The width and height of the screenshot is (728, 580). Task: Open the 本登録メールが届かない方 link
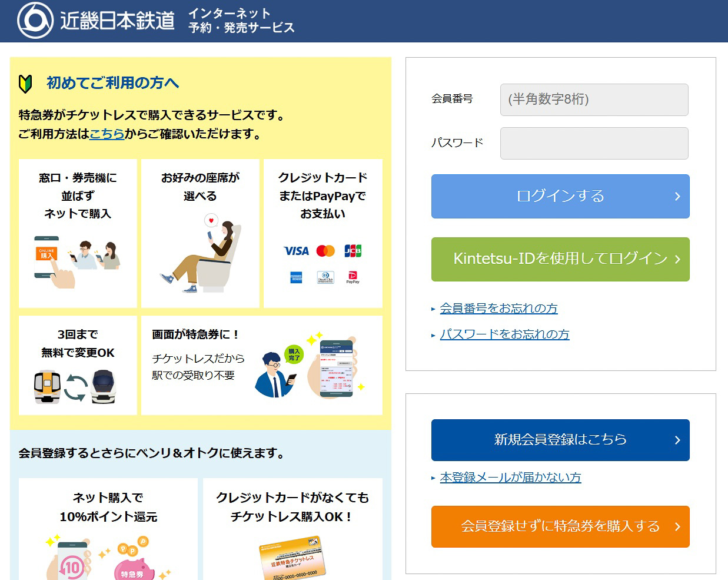pos(510,478)
